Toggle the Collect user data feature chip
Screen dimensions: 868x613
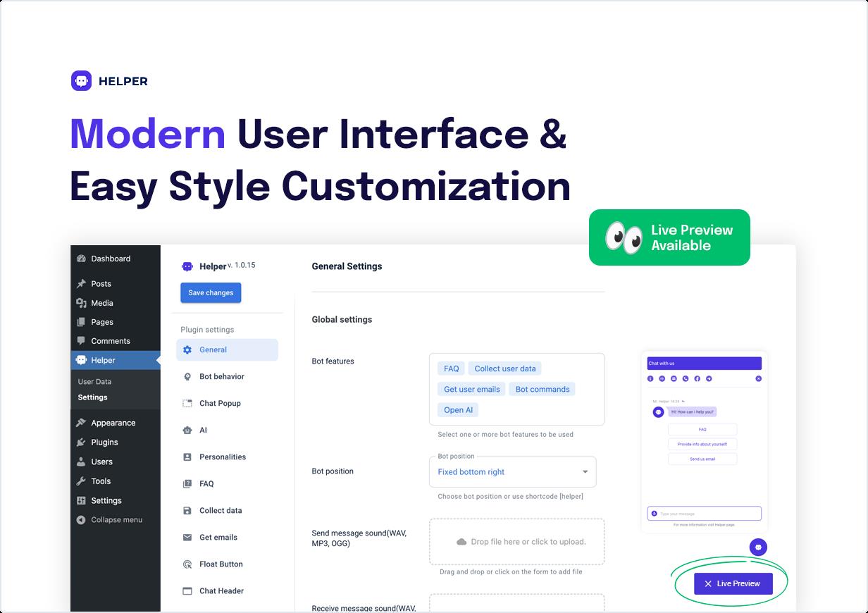pos(505,369)
